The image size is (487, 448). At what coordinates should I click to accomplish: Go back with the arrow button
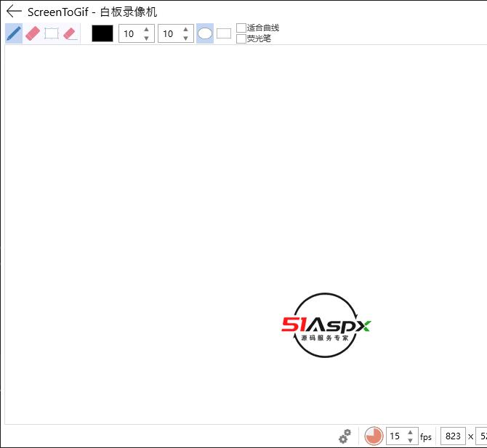(x=14, y=11)
